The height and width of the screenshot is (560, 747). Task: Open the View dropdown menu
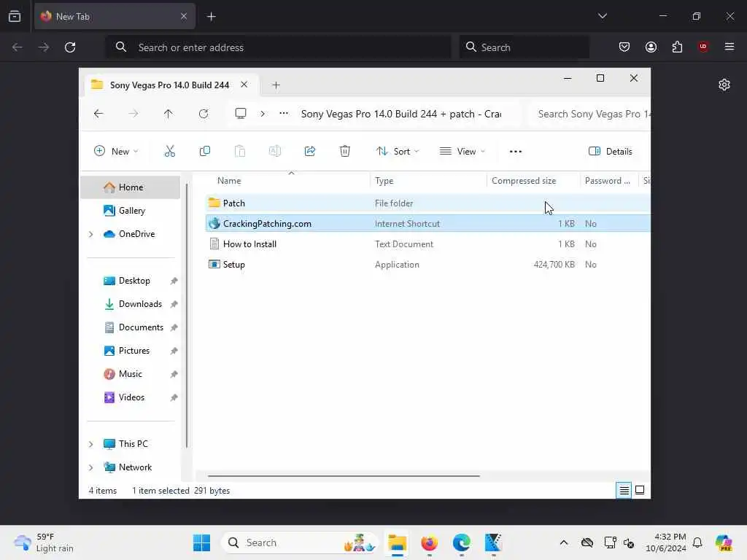pos(462,152)
